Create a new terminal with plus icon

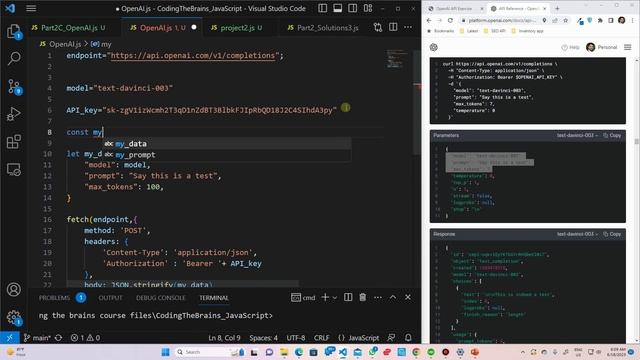coord(325,297)
